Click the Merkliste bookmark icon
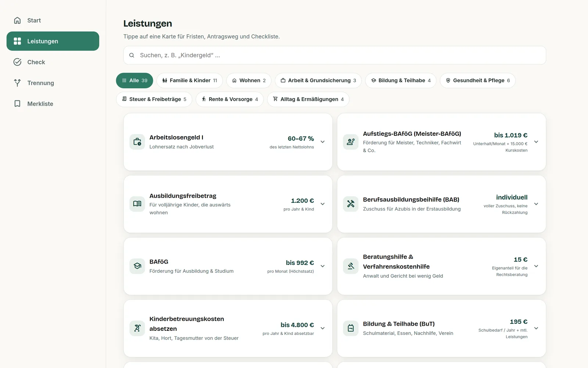This screenshot has width=588, height=368. (x=17, y=104)
